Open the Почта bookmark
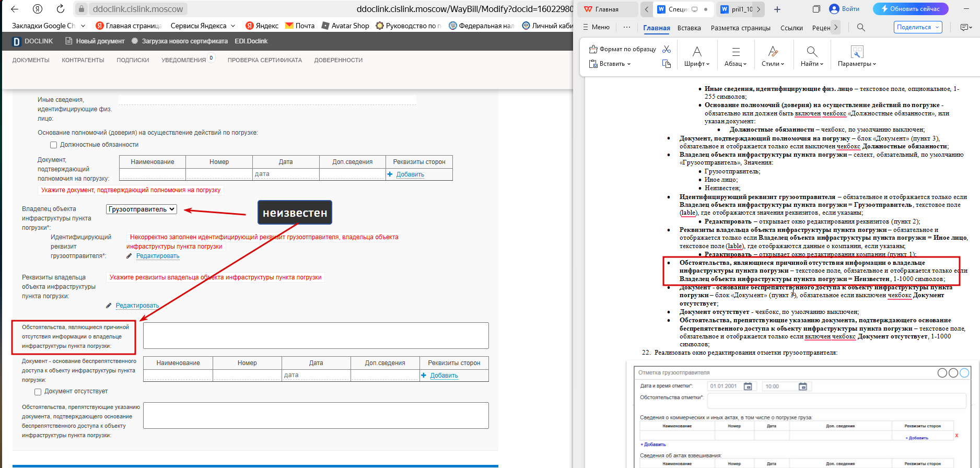The height and width of the screenshot is (468, 980). point(300,26)
